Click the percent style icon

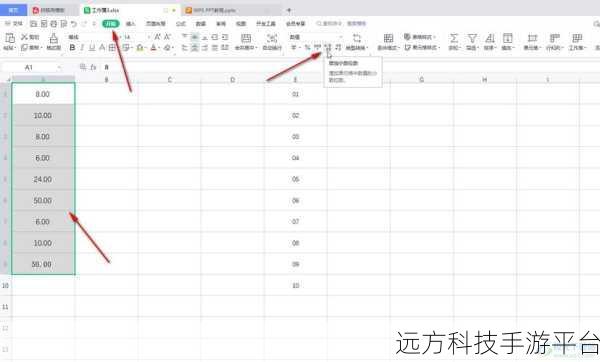tap(307, 47)
